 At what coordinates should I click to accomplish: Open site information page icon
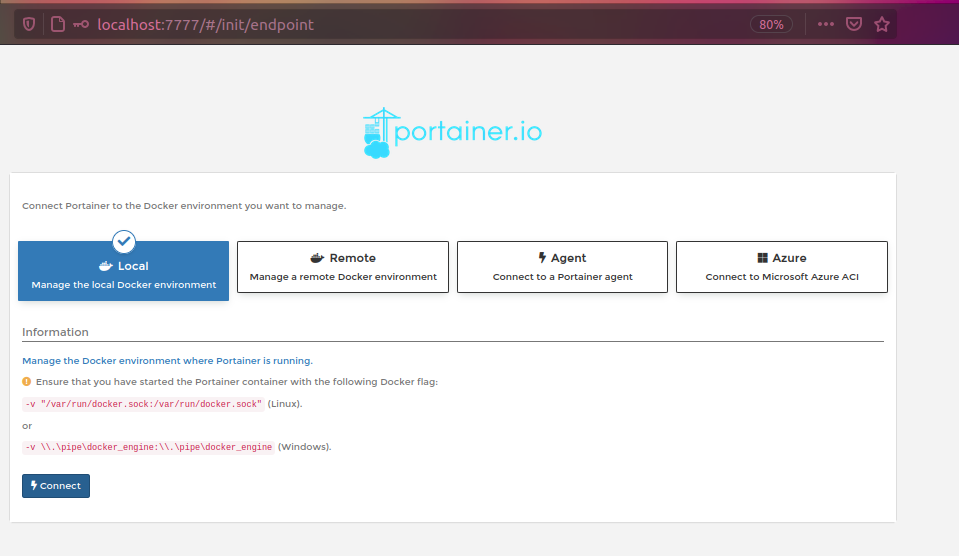click(57, 25)
